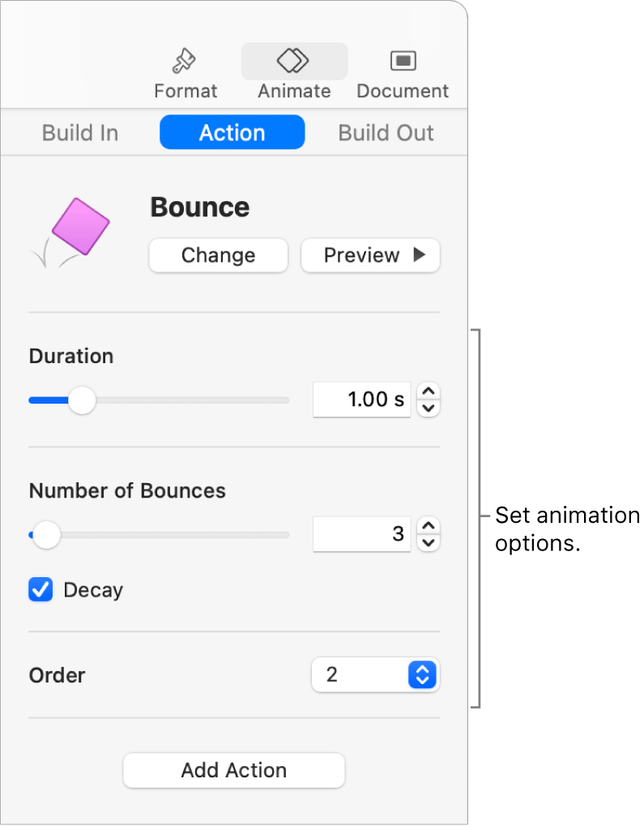The height and width of the screenshot is (826, 644).
Task: Click the Number of Bounces value field
Action: coord(361,534)
